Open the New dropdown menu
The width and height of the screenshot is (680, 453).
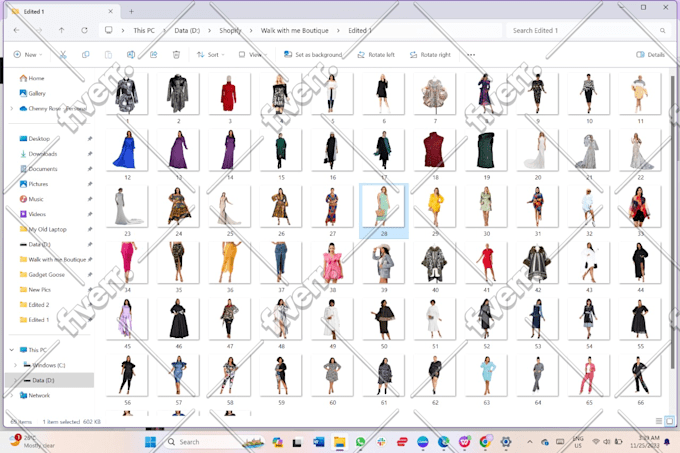(x=28, y=55)
